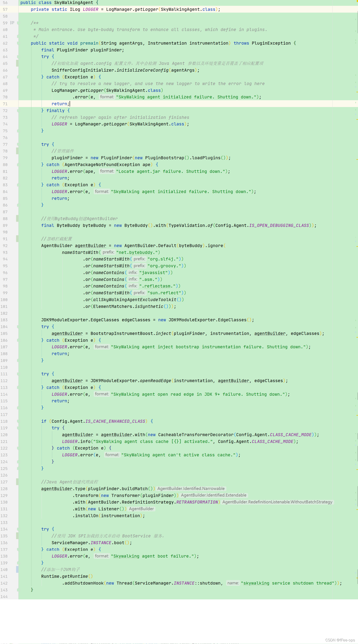The height and width of the screenshot is (644, 358).
Task: Click addShutdownHook on line 142
Action: coord(84,583)
